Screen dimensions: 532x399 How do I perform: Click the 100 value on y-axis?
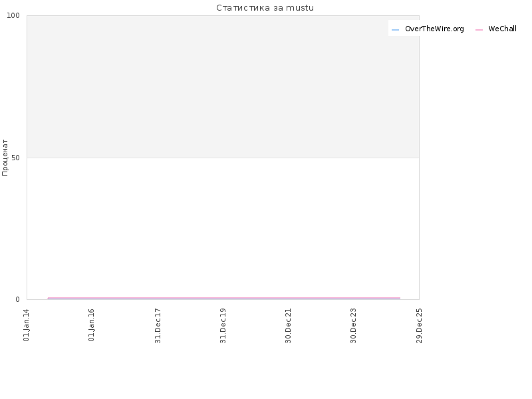tap(13, 15)
